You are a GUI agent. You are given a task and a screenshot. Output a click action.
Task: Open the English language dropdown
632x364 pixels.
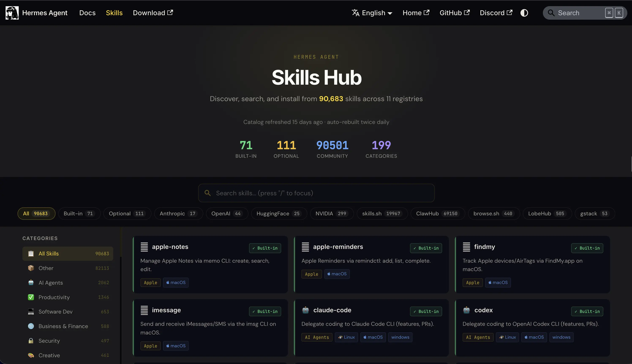tap(372, 13)
